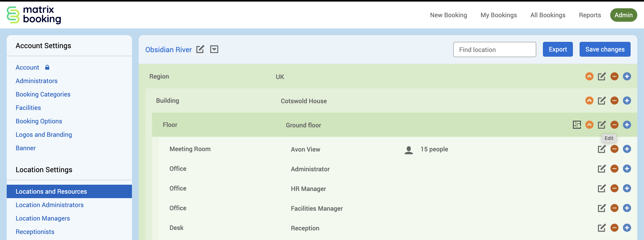Edit the Avon View meeting room
Viewport: 644px width, 240px height.
(602, 149)
